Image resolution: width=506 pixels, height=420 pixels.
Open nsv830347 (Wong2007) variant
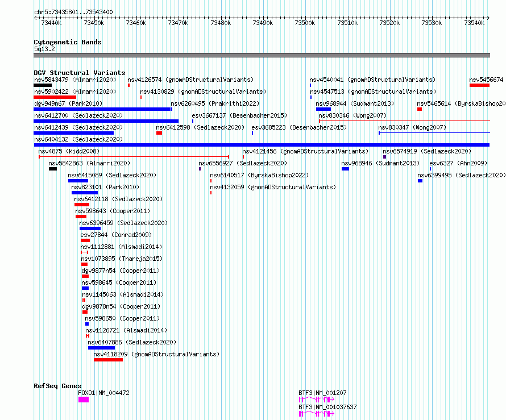pos(412,127)
